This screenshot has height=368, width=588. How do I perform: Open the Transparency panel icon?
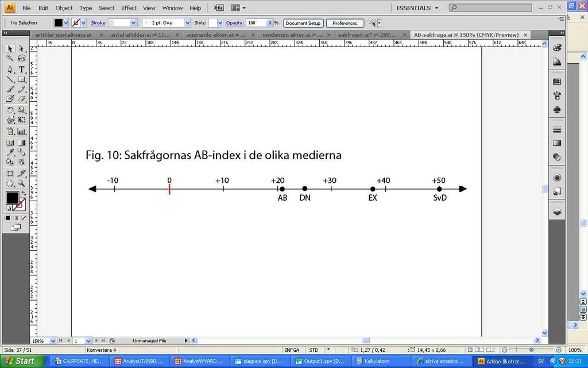point(557,157)
